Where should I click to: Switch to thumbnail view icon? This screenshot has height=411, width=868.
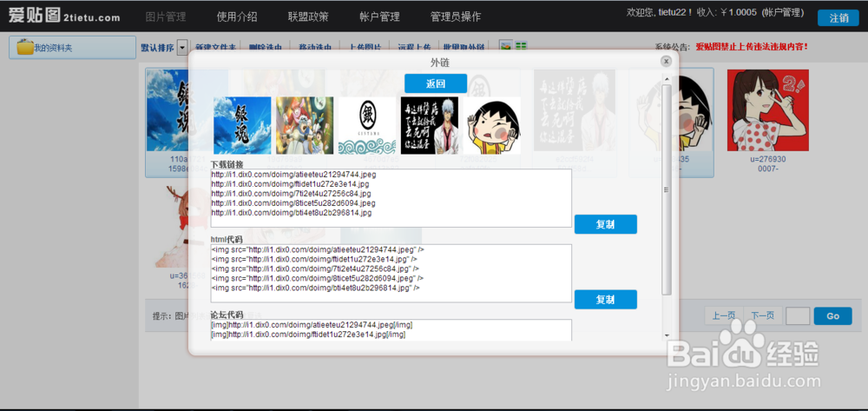505,47
